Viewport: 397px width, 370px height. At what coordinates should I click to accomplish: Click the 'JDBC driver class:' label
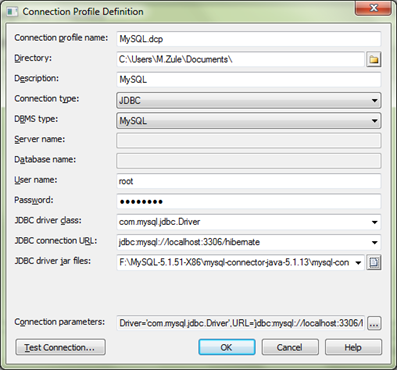click(48, 221)
